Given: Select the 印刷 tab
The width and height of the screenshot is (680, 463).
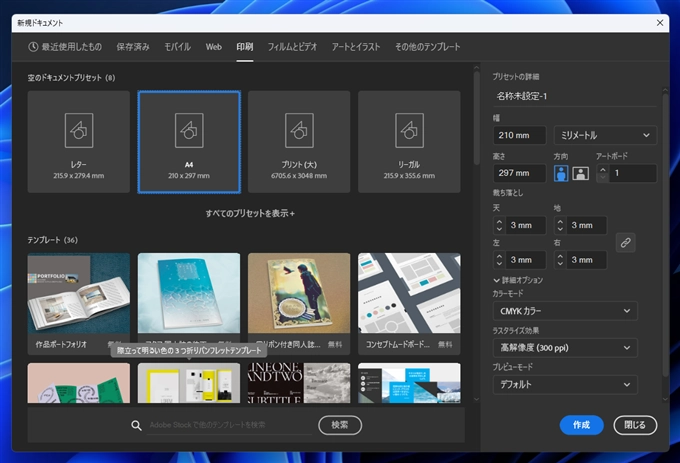Looking at the screenshot, I should (x=245, y=47).
